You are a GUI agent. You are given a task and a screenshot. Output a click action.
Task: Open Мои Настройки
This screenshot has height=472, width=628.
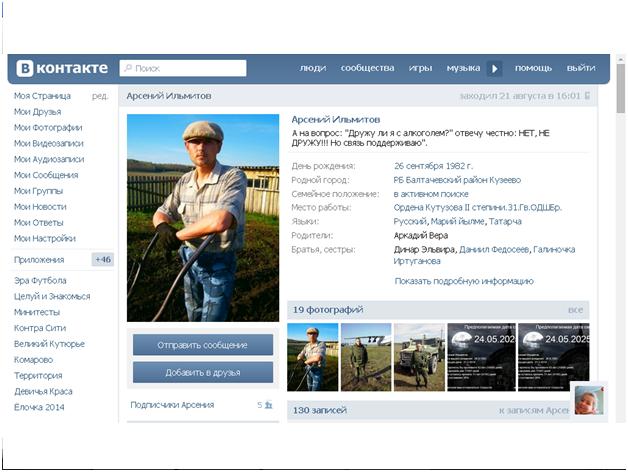(44, 239)
